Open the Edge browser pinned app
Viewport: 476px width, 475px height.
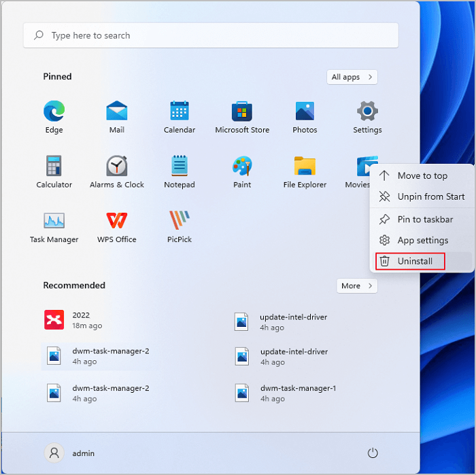pos(54,117)
